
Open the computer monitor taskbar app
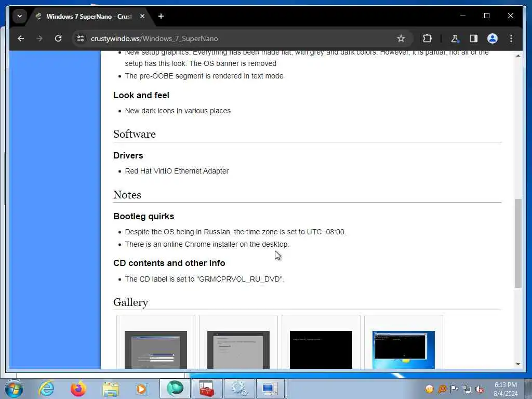[x=270, y=389]
